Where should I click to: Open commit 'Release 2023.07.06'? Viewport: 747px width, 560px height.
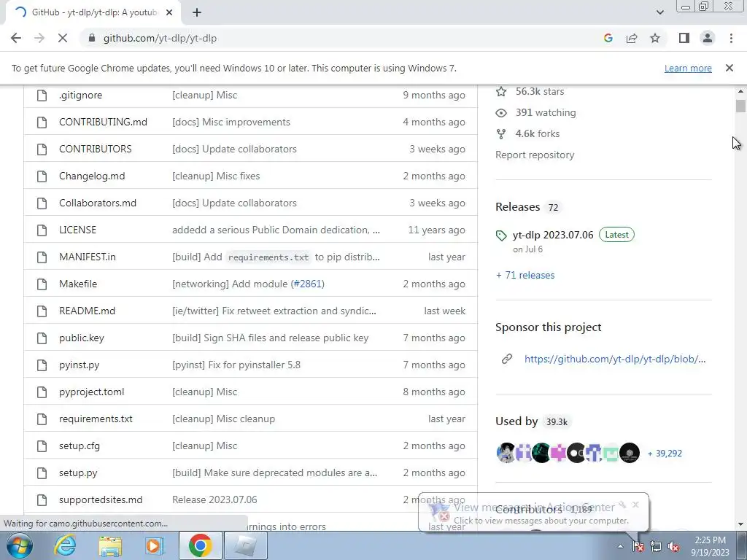point(214,500)
